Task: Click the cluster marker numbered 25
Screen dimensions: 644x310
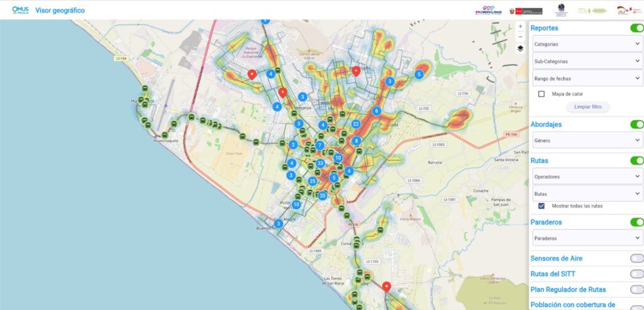Action: 313,181
